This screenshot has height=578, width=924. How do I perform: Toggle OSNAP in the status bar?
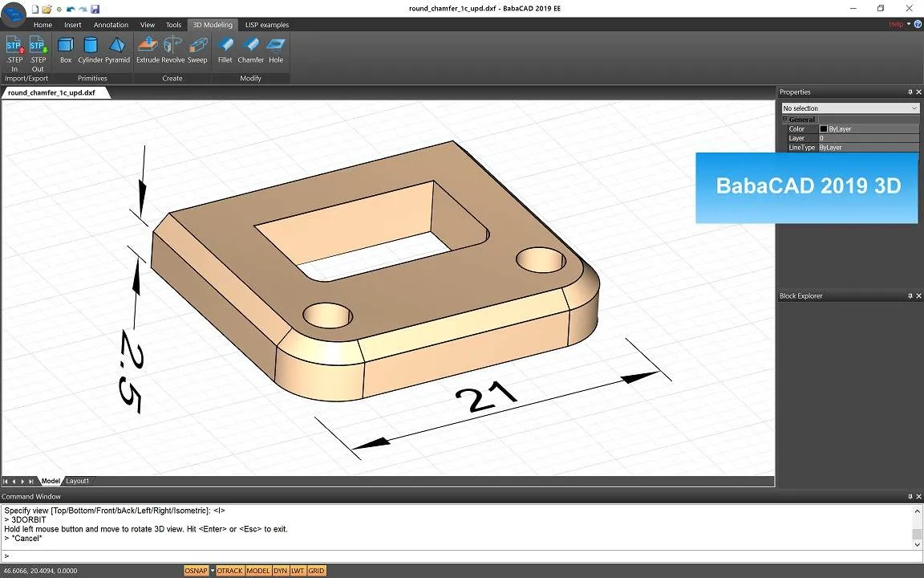(x=196, y=571)
